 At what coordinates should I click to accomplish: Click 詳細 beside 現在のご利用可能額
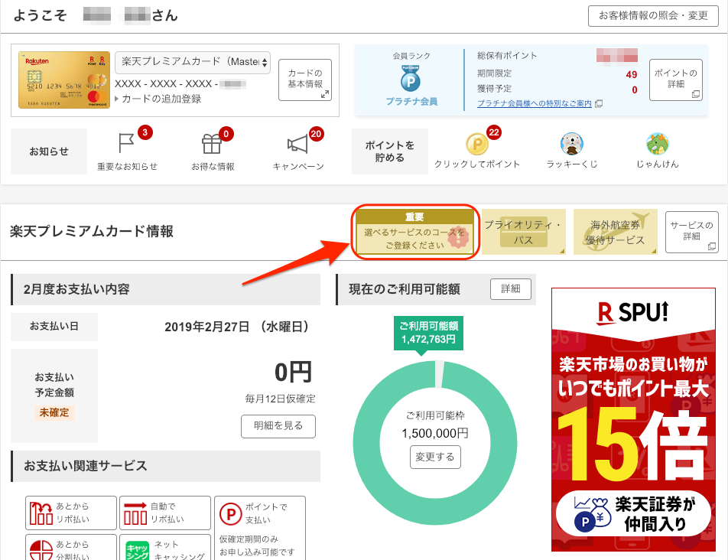511,289
